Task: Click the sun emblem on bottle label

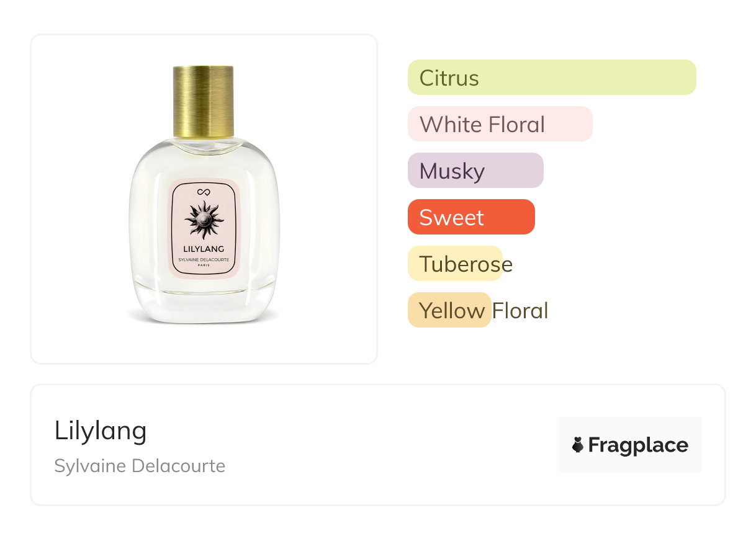Action: click(x=204, y=220)
